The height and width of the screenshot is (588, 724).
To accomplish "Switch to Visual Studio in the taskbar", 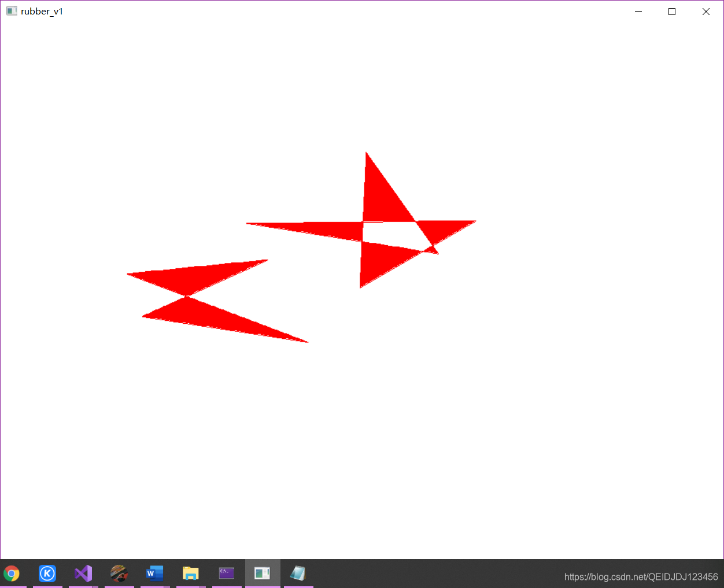I will [83, 574].
